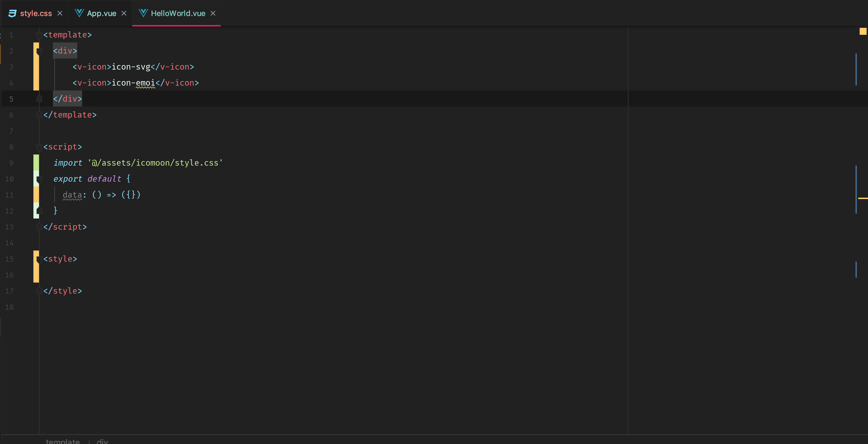
Task: Click the yellow change marker beside line 16
Action: [x=36, y=275]
